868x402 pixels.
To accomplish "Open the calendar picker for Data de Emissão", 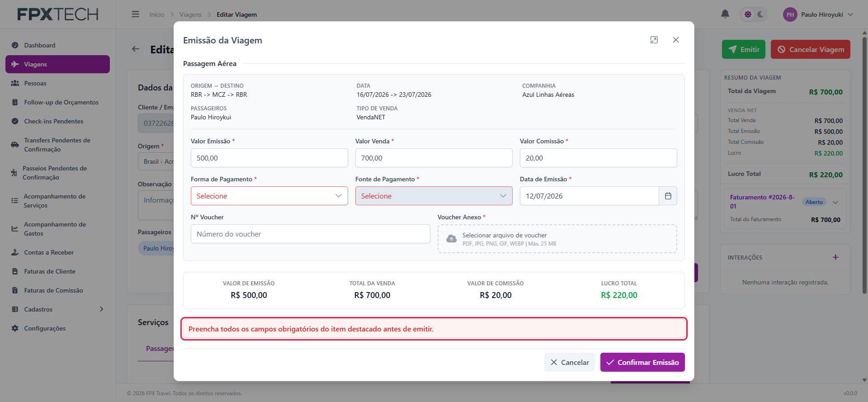I will pyautogui.click(x=668, y=196).
